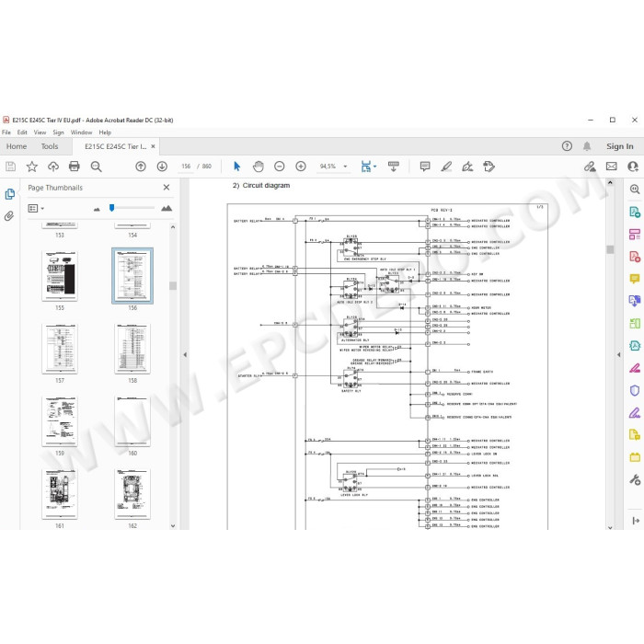The width and height of the screenshot is (644, 644).
Task: Click the stamp tool icon
Action: [x=489, y=167]
